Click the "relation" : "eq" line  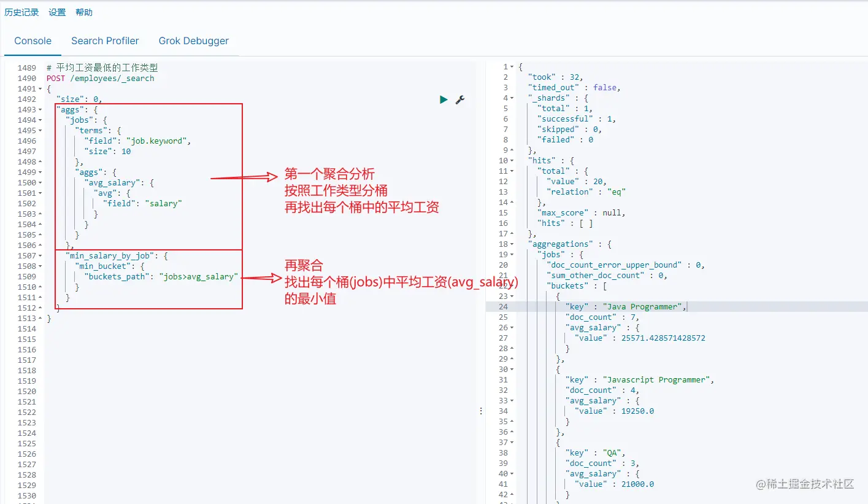[586, 192]
